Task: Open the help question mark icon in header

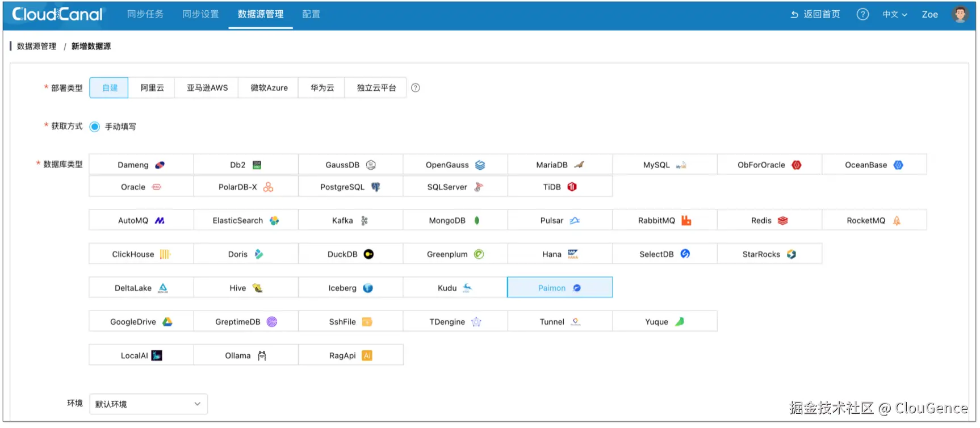Action: point(862,14)
